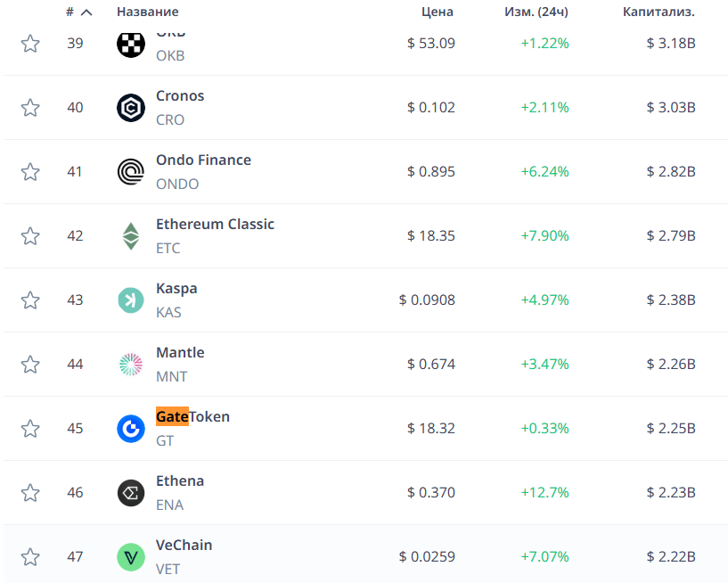Sort the table by Цена column
Image resolution: width=728 pixels, height=583 pixels.
point(438,12)
